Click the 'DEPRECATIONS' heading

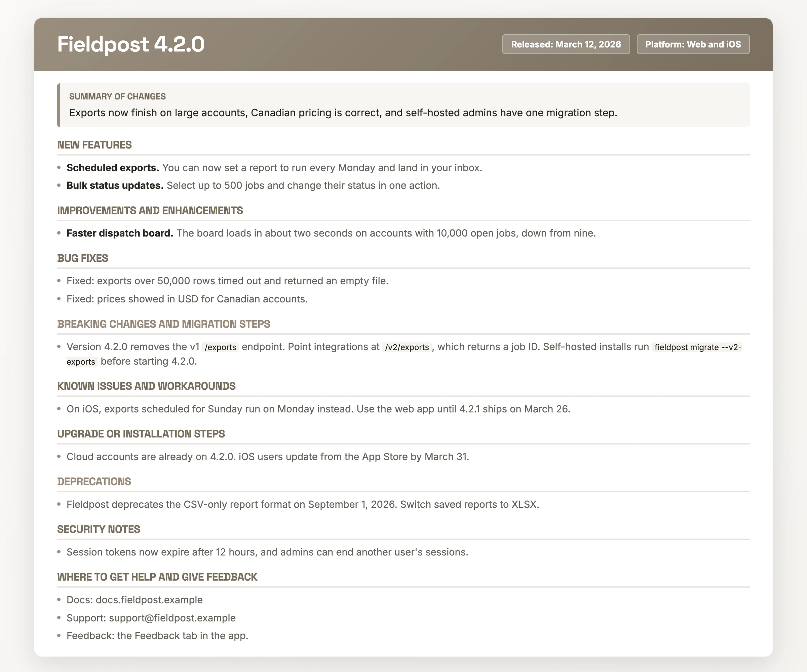(x=94, y=481)
